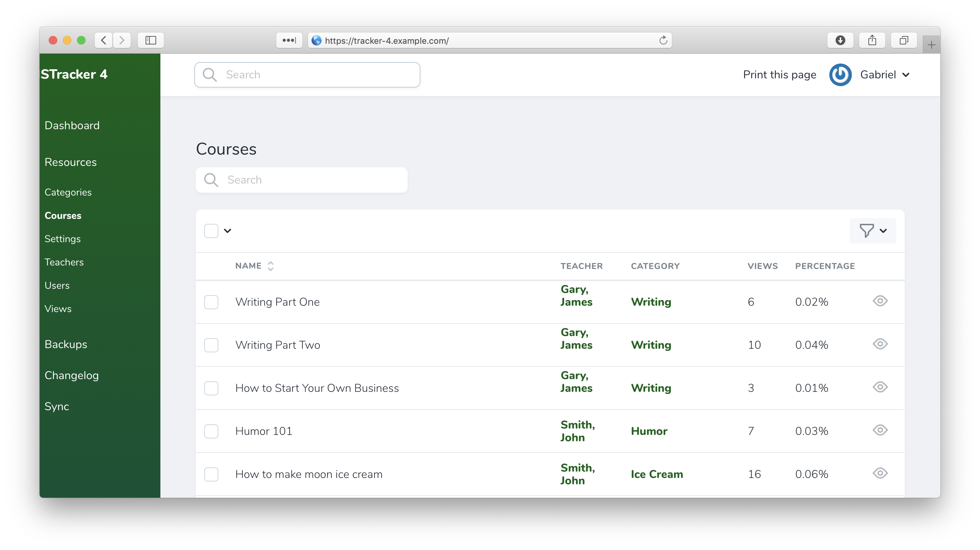Screen dimensions: 980x550
Task: Click the browser share icon
Action: tap(872, 40)
